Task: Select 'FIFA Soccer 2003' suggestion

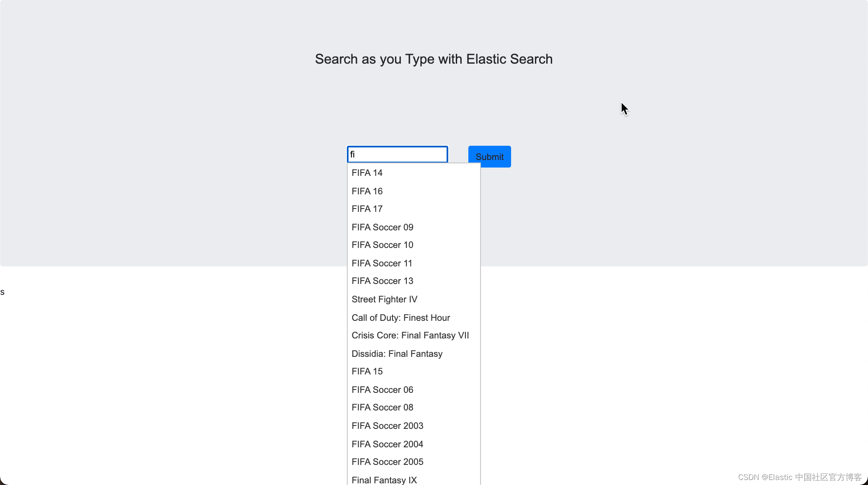Action: coord(387,426)
